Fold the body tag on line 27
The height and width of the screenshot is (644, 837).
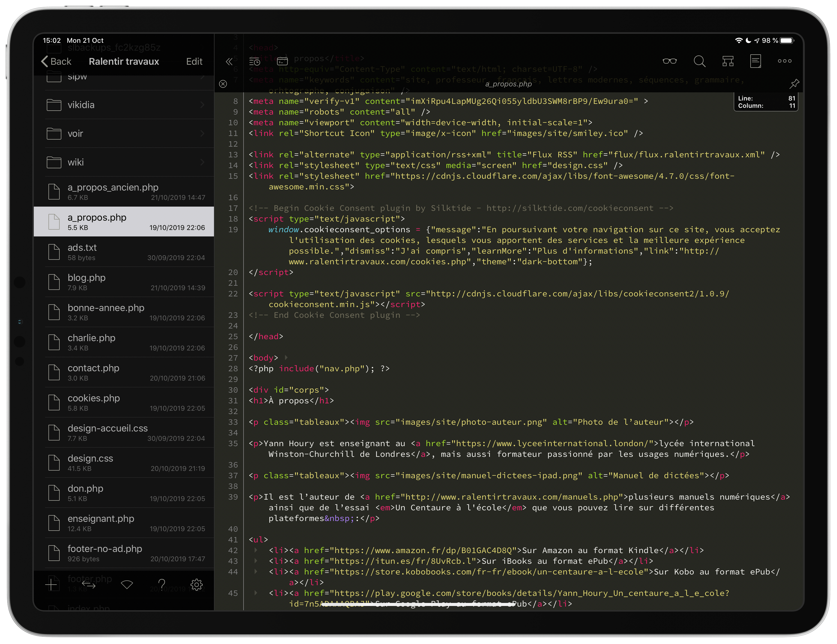point(286,357)
